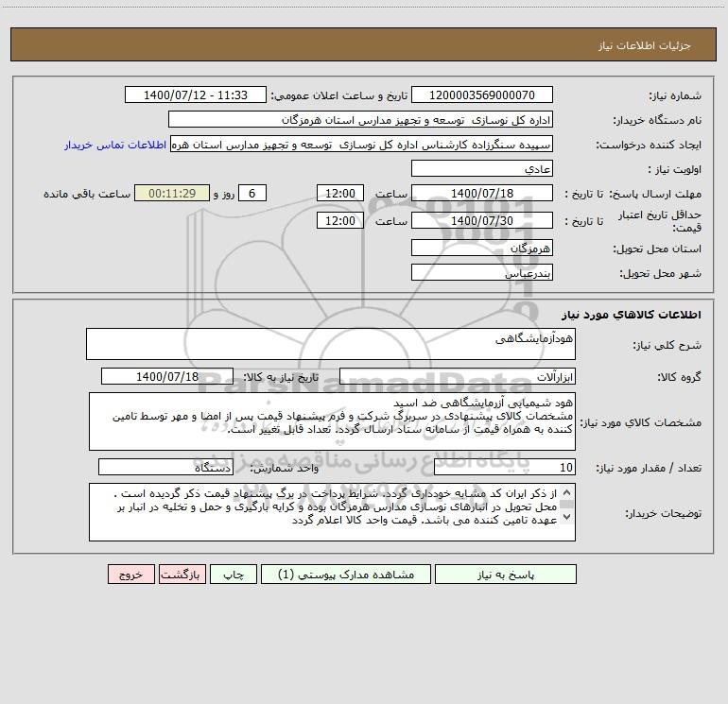The height and width of the screenshot is (704, 728).
Task: Click the تاریخ و ساعت اعلان عمومی label
Action: click(x=339, y=95)
